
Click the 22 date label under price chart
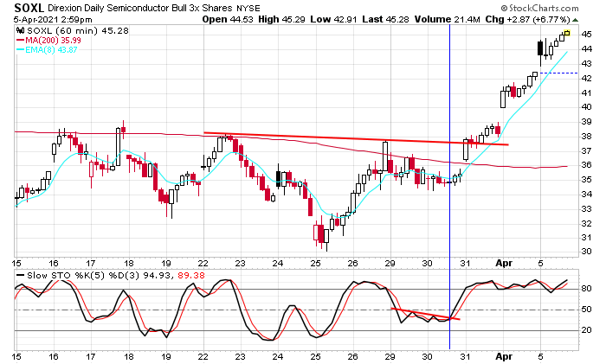(x=203, y=263)
